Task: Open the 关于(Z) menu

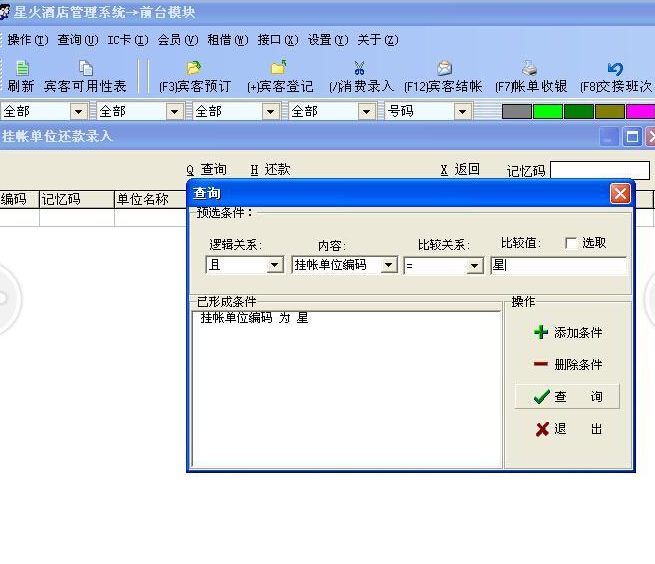Action: tap(378, 40)
